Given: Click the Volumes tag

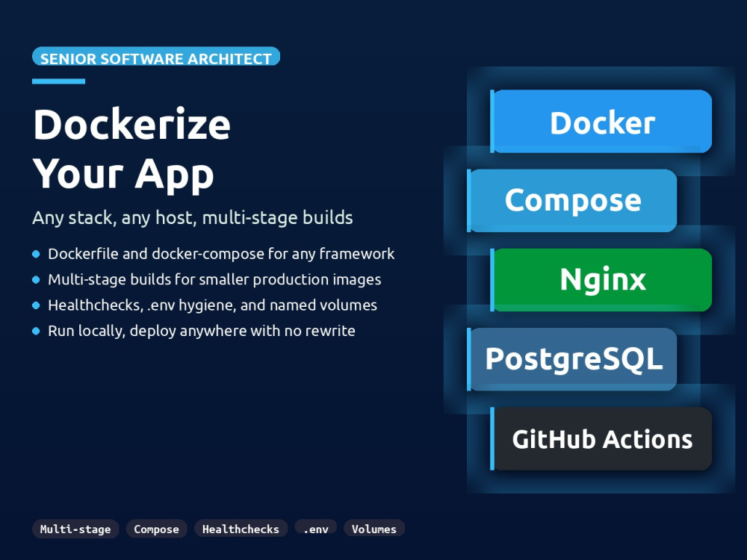Looking at the screenshot, I should click(374, 528).
